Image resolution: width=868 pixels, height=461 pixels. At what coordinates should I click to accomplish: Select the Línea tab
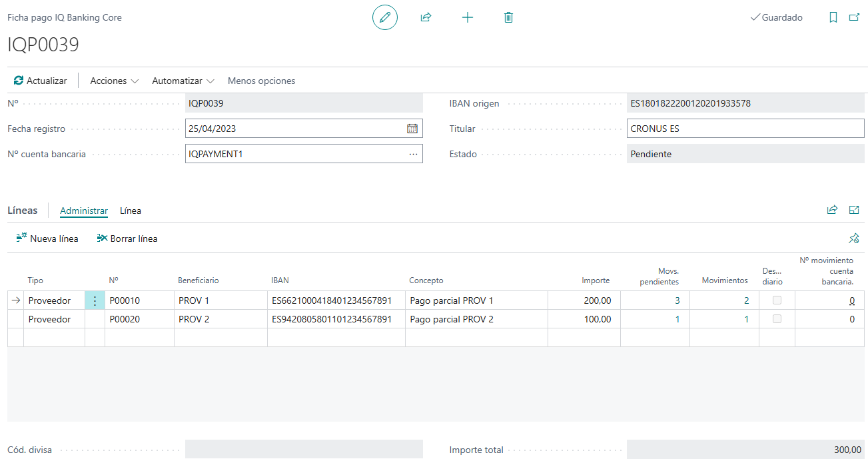pyautogui.click(x=130, y=211)
